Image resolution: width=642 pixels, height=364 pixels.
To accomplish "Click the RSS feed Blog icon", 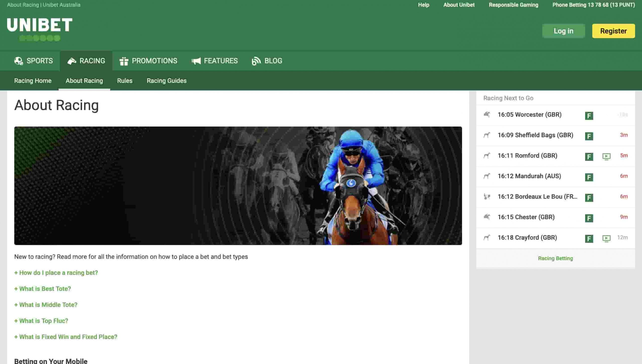I will click(x=256, y=61).
